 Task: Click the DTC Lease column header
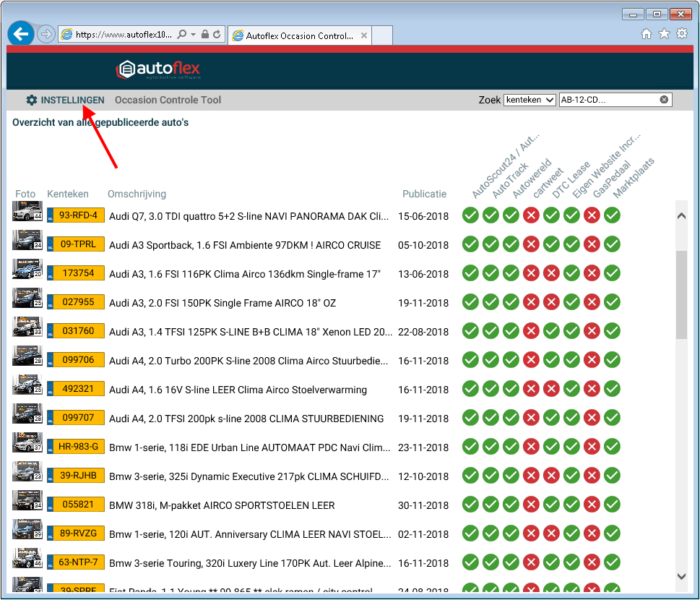(571, 179)
